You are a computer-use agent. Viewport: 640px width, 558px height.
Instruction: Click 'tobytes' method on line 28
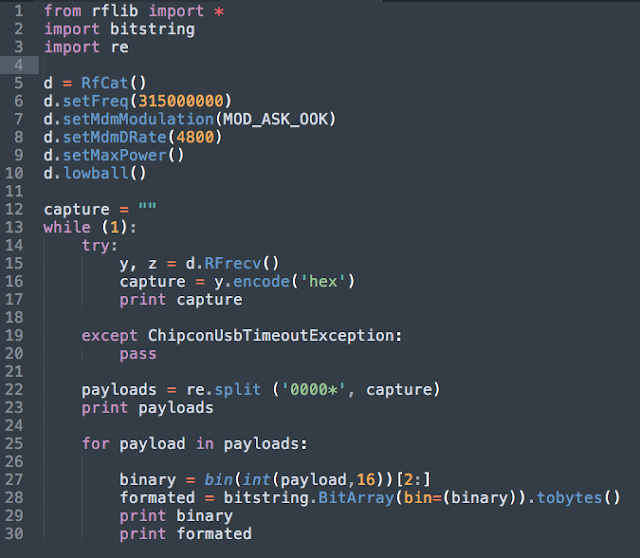tap(569, 497)
